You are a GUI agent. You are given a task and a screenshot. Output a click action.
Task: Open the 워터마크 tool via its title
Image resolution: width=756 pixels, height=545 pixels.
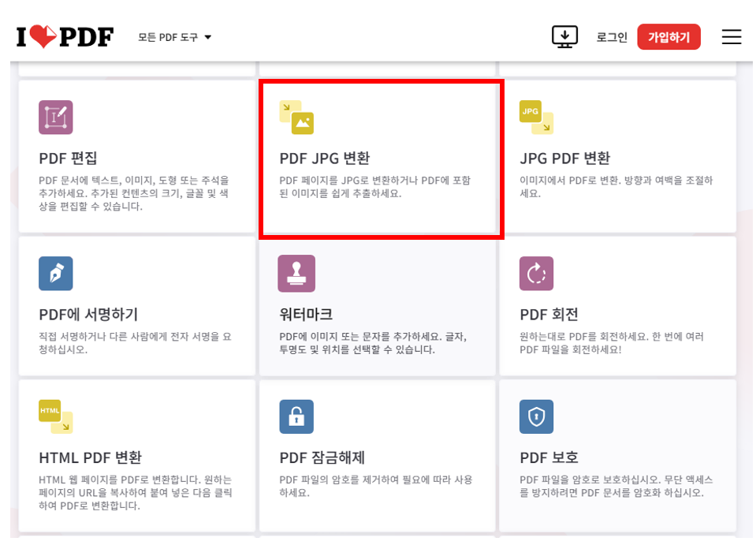(308, 314)
